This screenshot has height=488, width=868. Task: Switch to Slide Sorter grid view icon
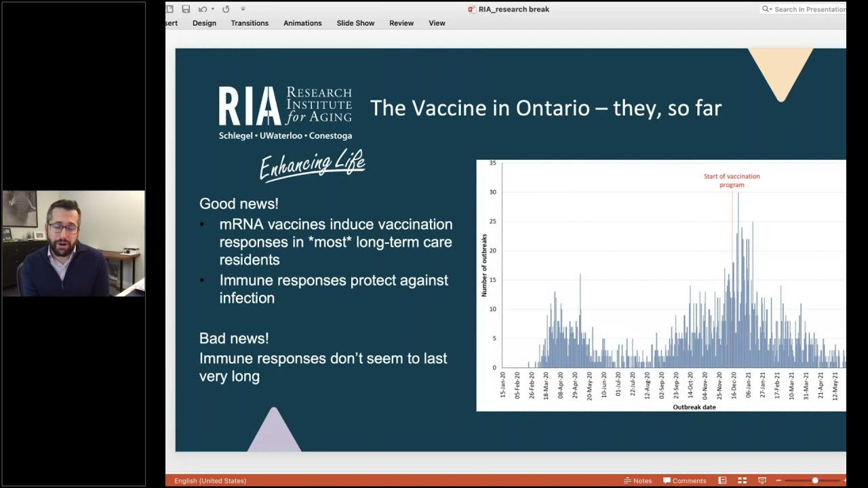pos(743,481)
